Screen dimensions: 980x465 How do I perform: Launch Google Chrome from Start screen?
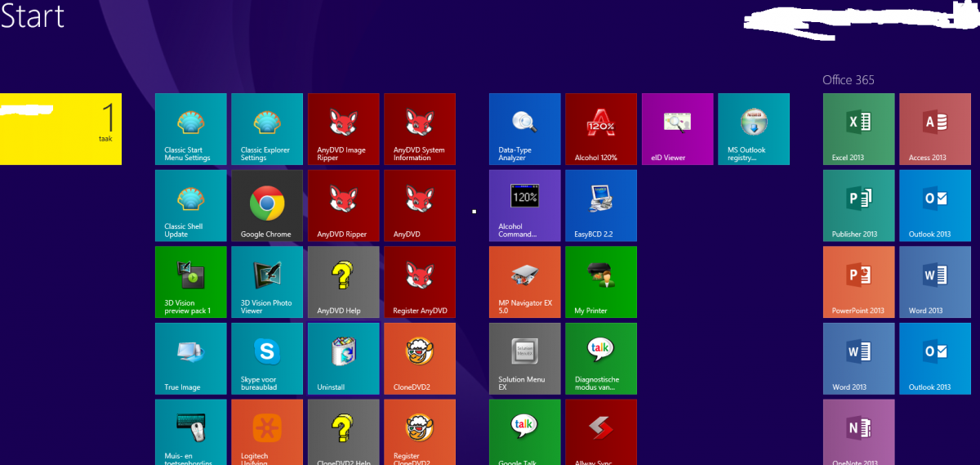[x=267, y=206]
